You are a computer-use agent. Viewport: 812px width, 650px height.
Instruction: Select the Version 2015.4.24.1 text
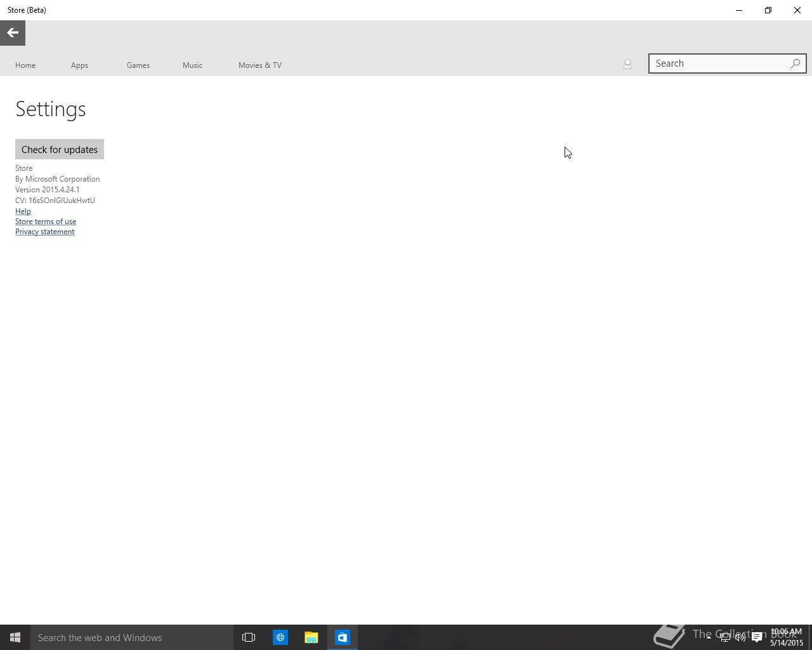48,190
